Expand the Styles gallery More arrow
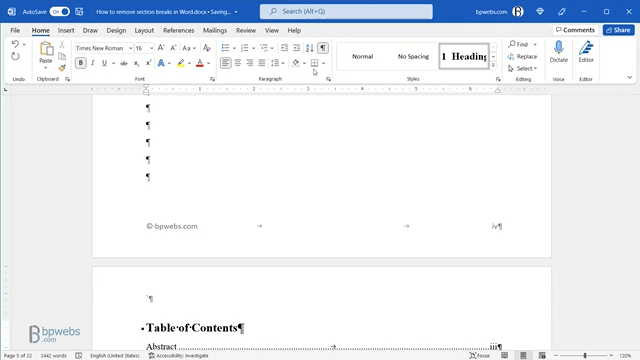Screen dimensions: 640x360 point(493,65)
